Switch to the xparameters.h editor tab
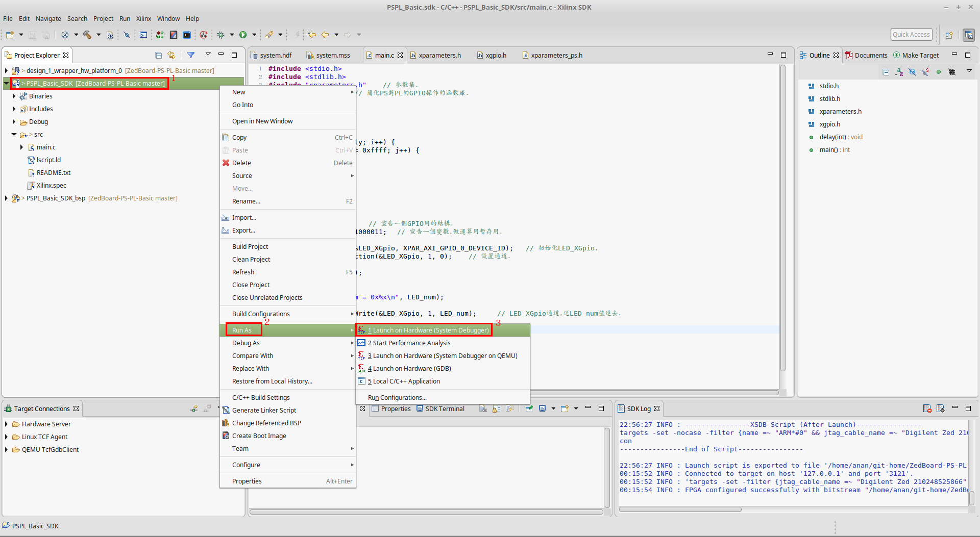 click(x=435, y=55)
